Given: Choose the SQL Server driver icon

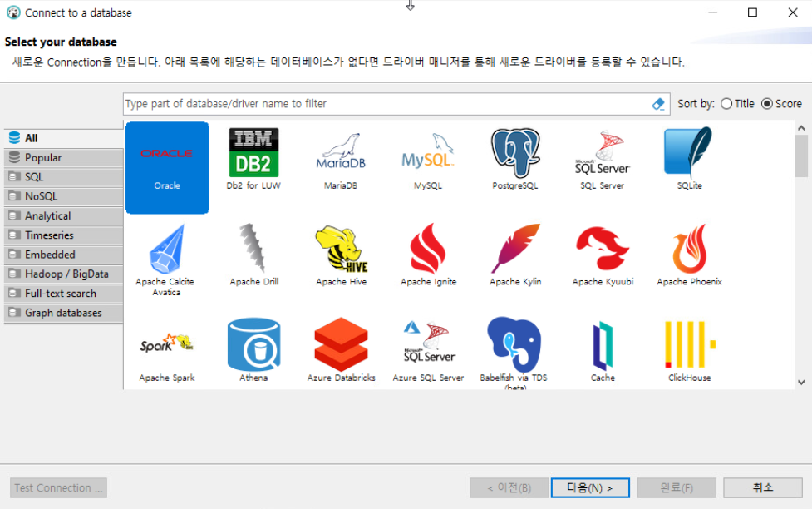Looking at the screenshot, I should 603,160.
